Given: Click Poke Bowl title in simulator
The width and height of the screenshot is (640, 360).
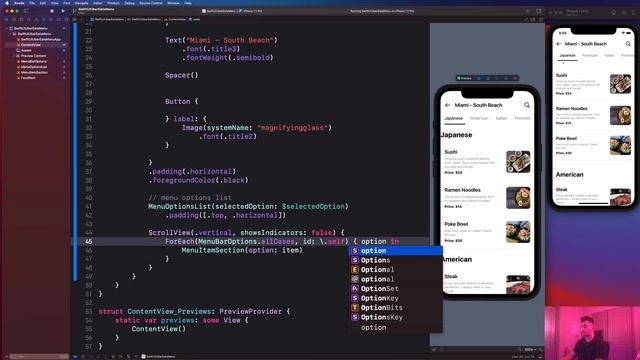Looking at the screenshot, I should tap(566, 138).
